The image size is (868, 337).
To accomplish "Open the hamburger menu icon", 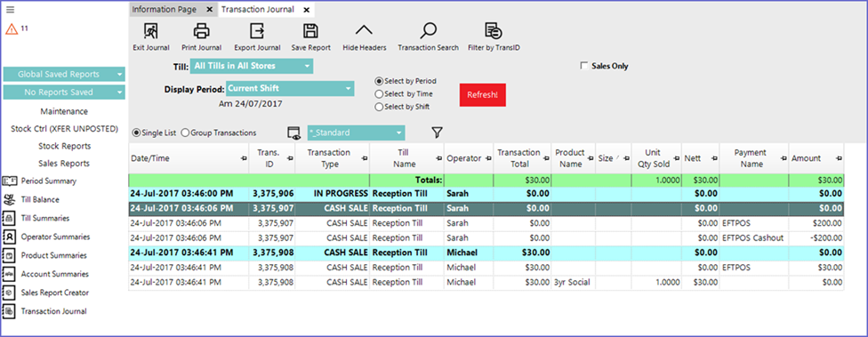I will pyautogui.click(x=10, y=10).
